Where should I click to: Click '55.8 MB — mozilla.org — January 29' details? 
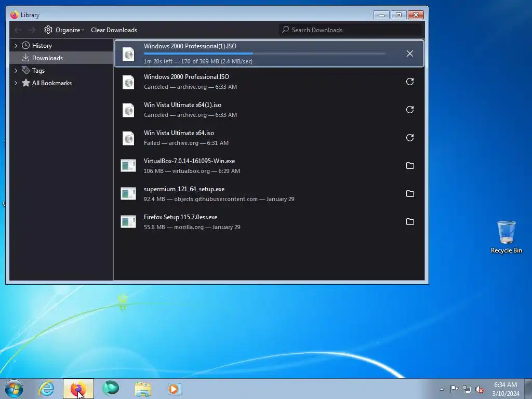(192, 227)
